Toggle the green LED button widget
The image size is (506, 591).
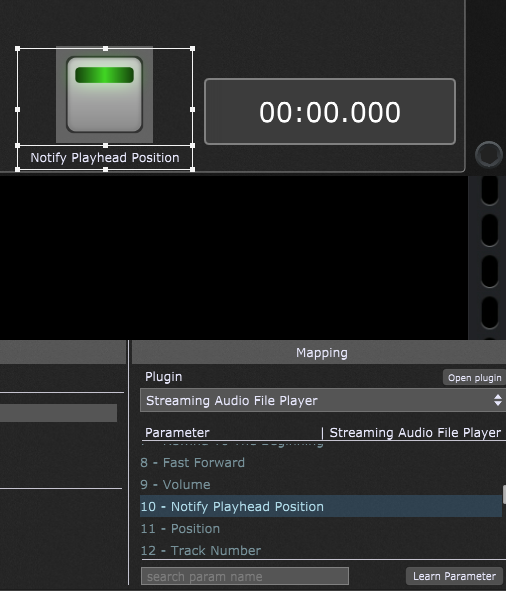pyautogui.click(x=104, y=94)
